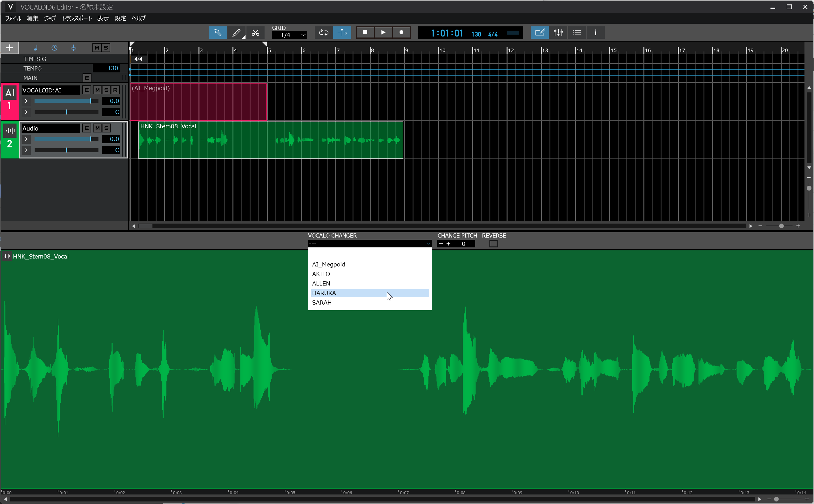Image resolution: width=814 pixels, height=504 pixels.
Task: Open the info panel icon
Action: (596, 32)
